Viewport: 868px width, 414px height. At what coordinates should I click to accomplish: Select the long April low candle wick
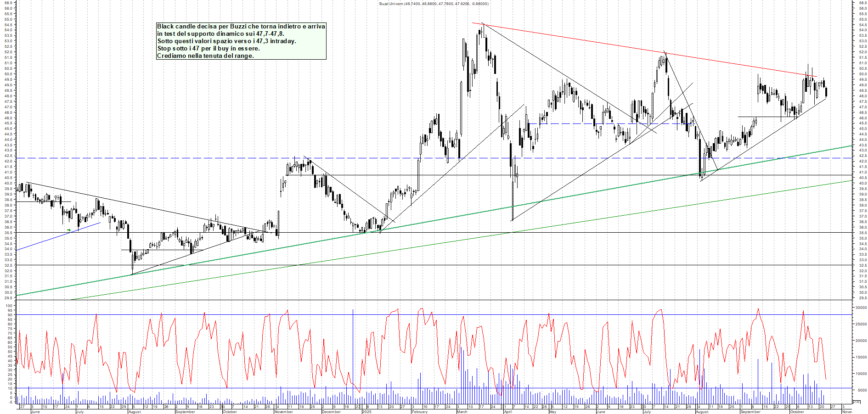pyautogui.click(x=512, y=202)
